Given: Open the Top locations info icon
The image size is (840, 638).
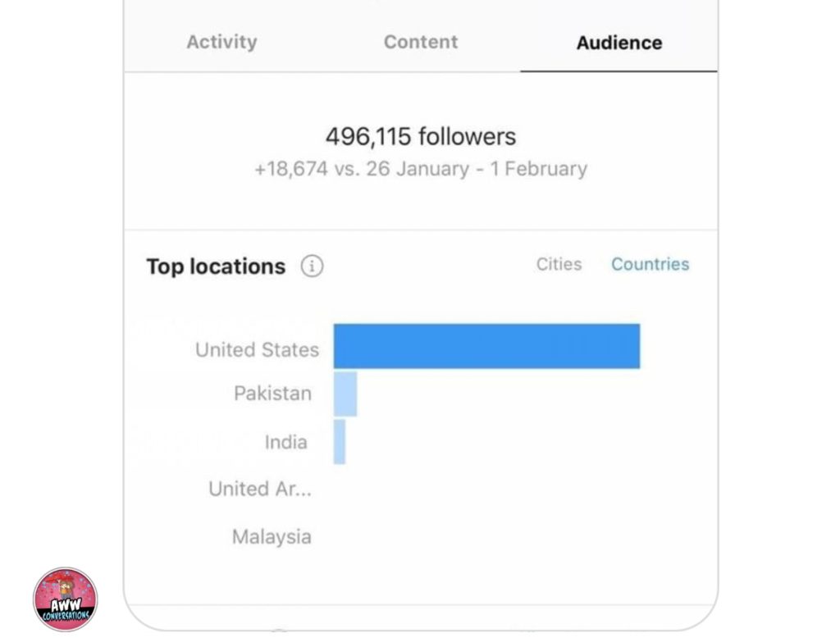Looking at the screenshot, I should [312, 266].
